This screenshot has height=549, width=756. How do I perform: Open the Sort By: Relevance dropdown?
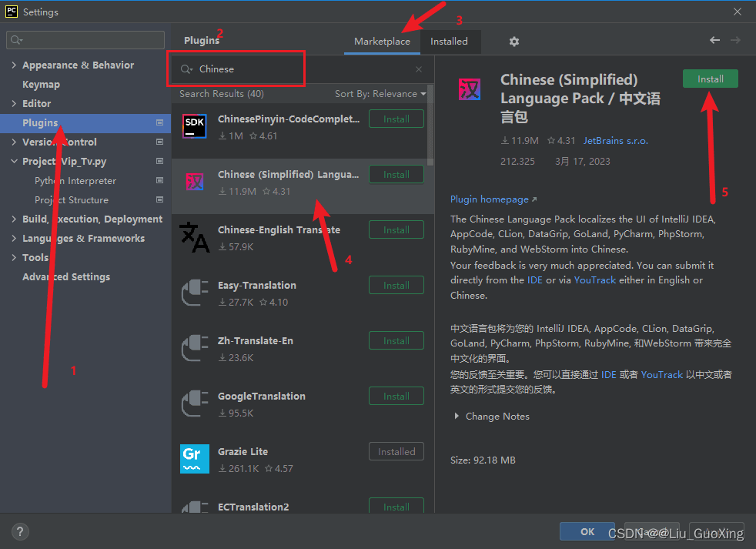click(380, 94)
